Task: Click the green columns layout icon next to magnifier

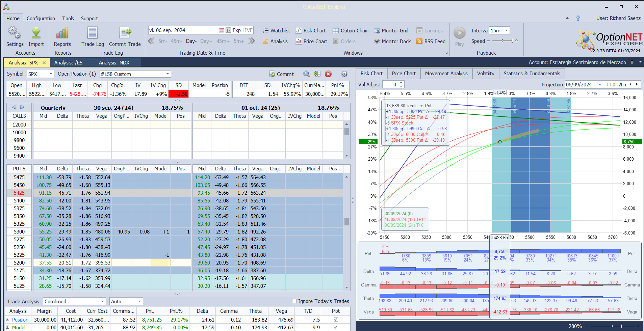Action: 317,74
